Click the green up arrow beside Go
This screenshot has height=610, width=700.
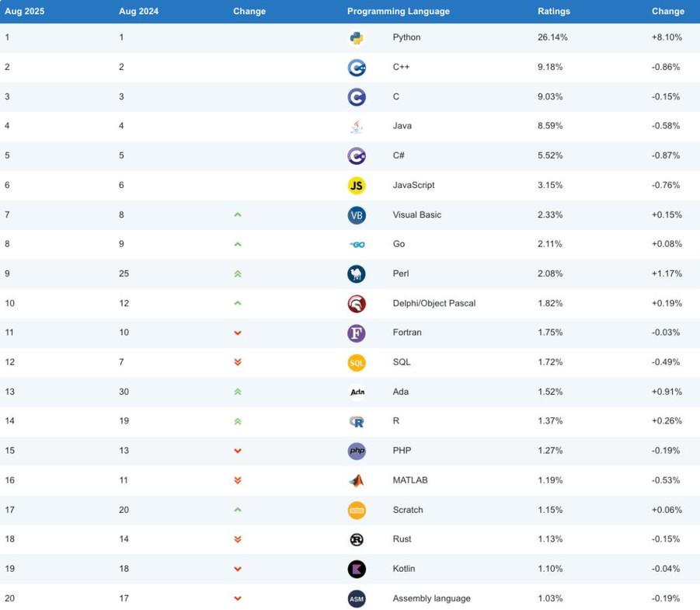(x=238, y=244)
